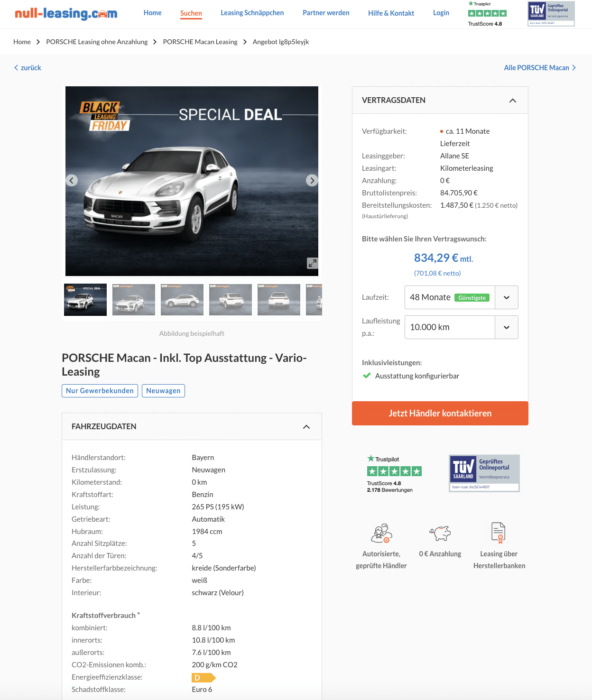The width and height of the screenshot is (592, 700).
Task: Click the TÜV Geprüftes Onlineportal badge in sidebar
Action: click(484, 473)
